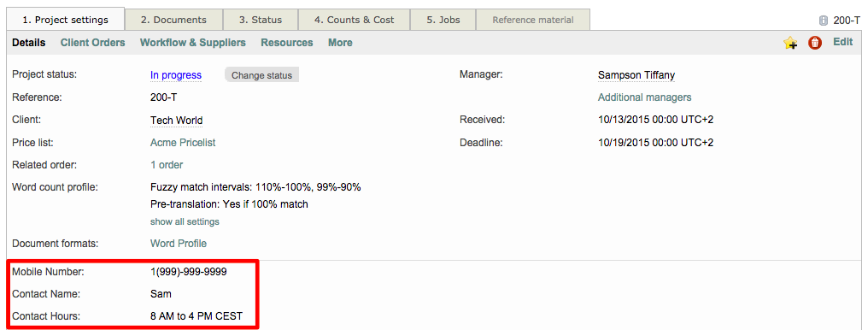Select the Jobs tab
Viewport: 868px width, 330px height.
click(443, 20)
